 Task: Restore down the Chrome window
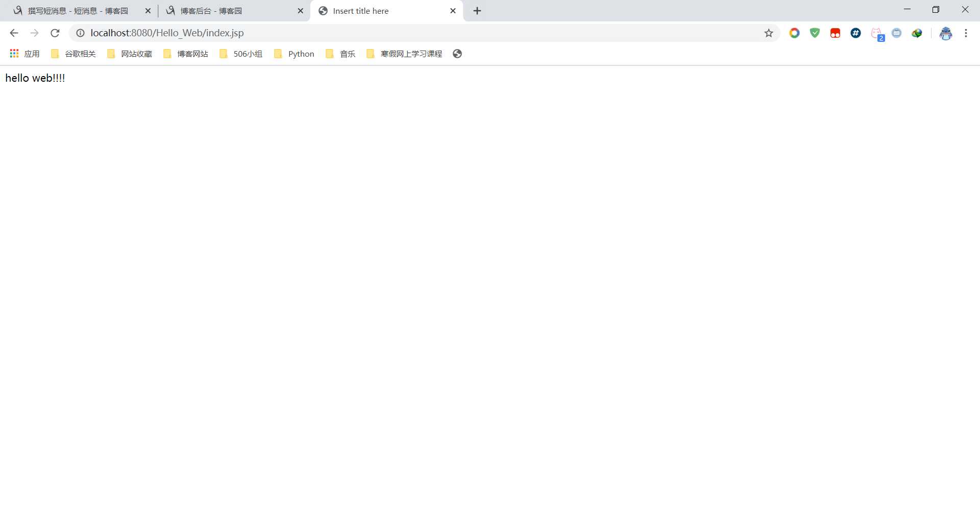[936, 9]
